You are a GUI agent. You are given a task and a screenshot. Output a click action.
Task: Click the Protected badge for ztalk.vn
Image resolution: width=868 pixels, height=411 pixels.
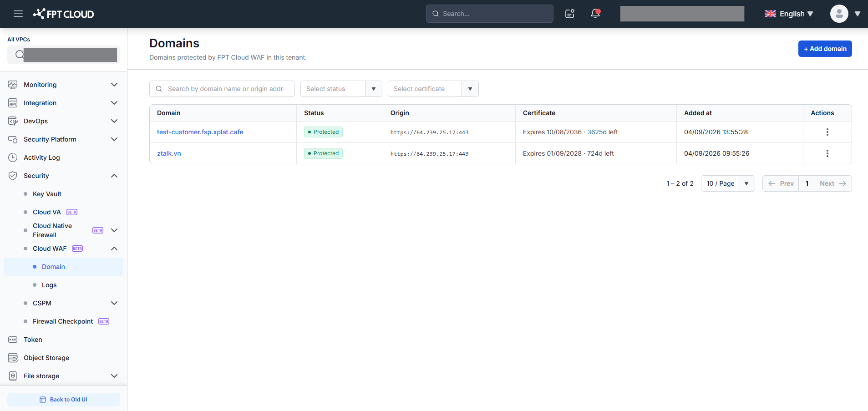click(323, 153)
